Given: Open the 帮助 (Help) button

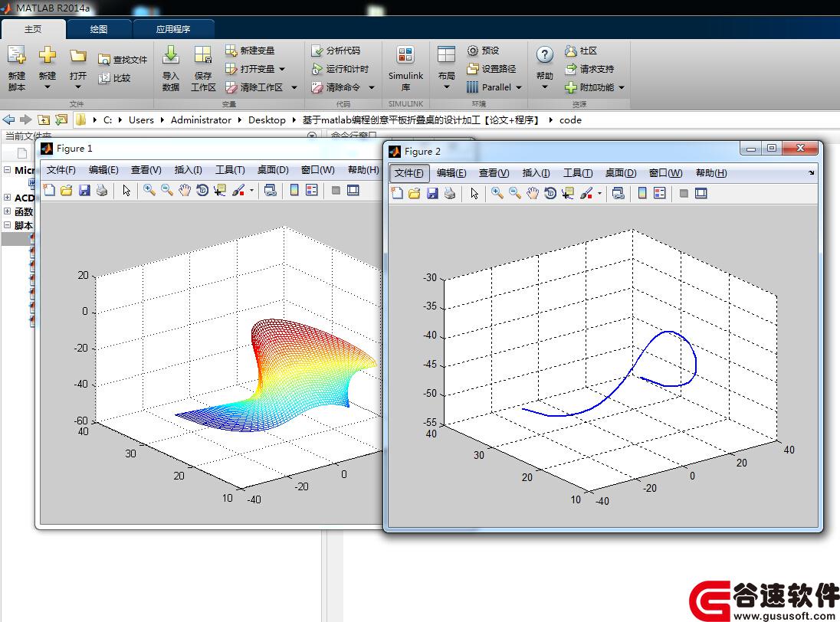Looking at the screenshot, I should click(544, 68).
